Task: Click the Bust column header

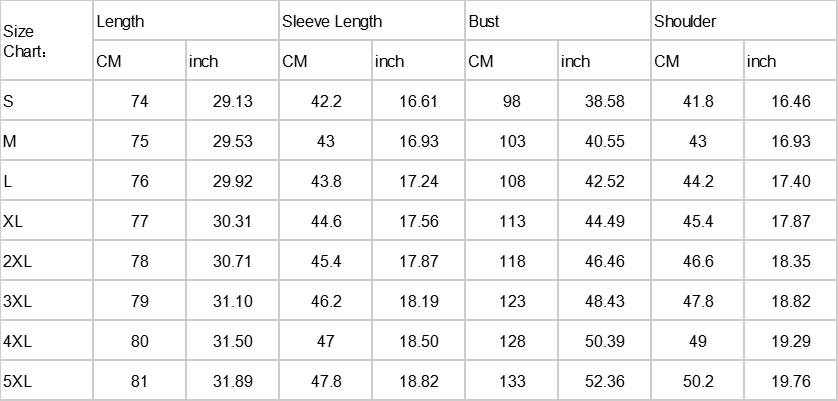Action: [483, 21]
